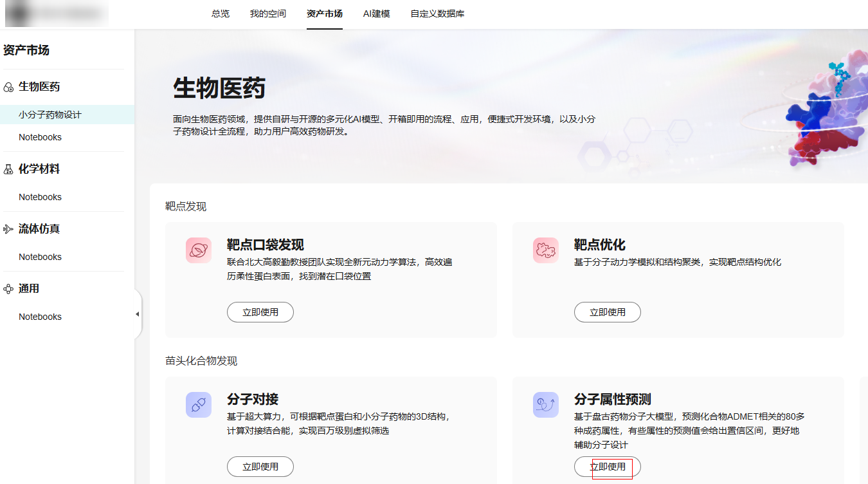Click the 靶点口袋发现 card icon
Image resolution: width=868 pixels, height=484 pixels.
click(199, 250)
